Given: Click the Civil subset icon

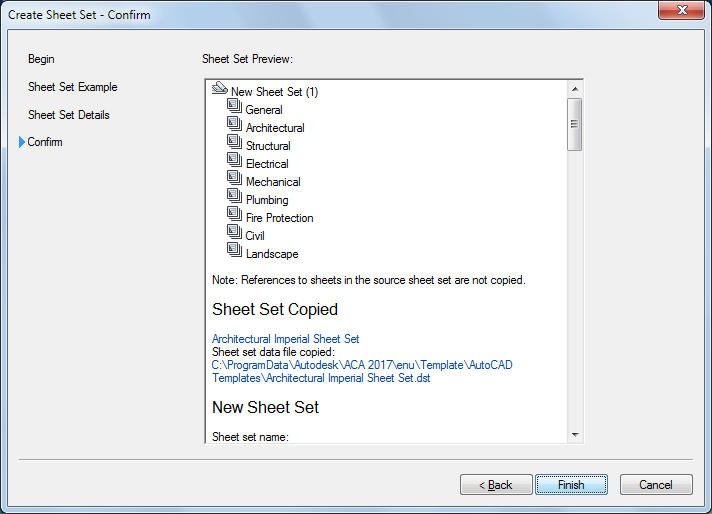Looking at the screenshot, I should pyautogui.click(x=235, y=234).
